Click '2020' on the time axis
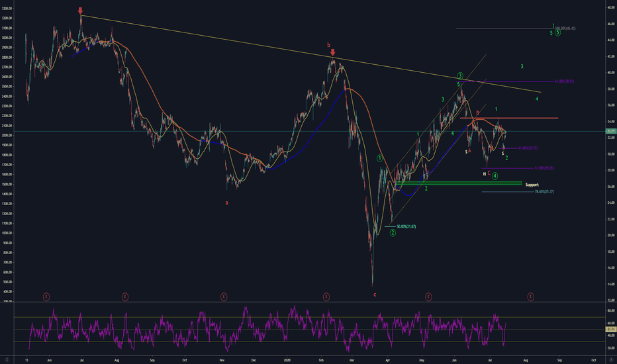 [x=287, y=360]
